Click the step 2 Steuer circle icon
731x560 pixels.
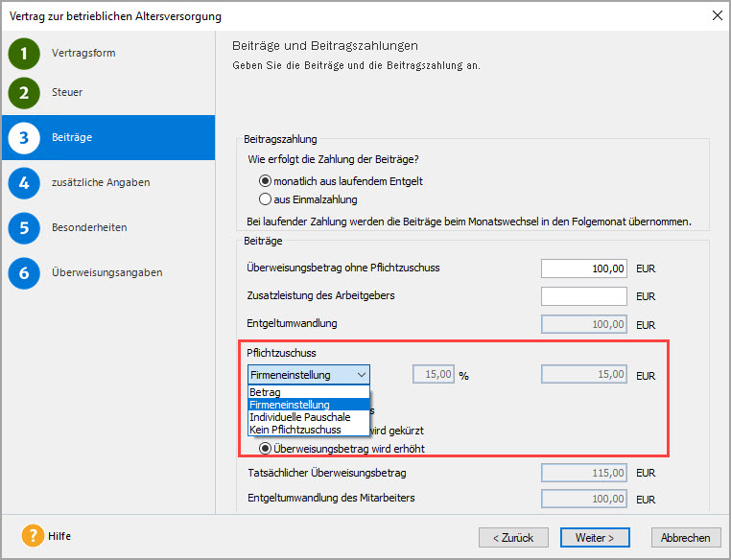(24, 93)
